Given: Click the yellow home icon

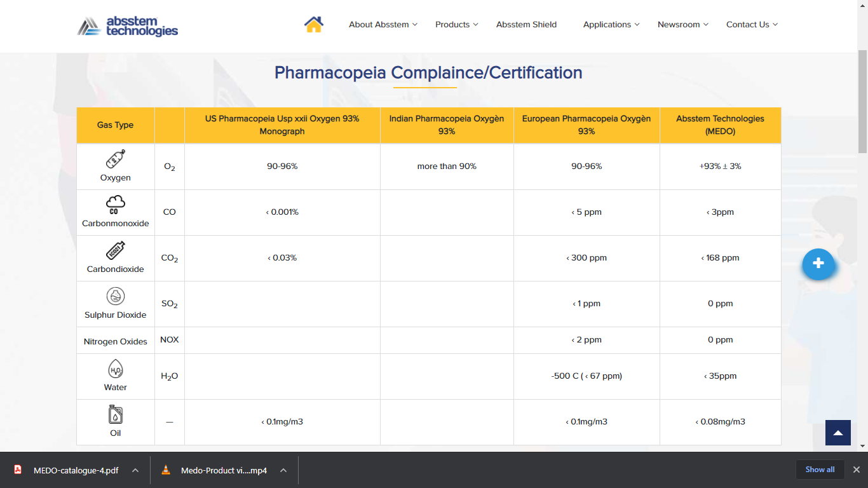Looking at the screenshot, I should click(x=314, y=24).
